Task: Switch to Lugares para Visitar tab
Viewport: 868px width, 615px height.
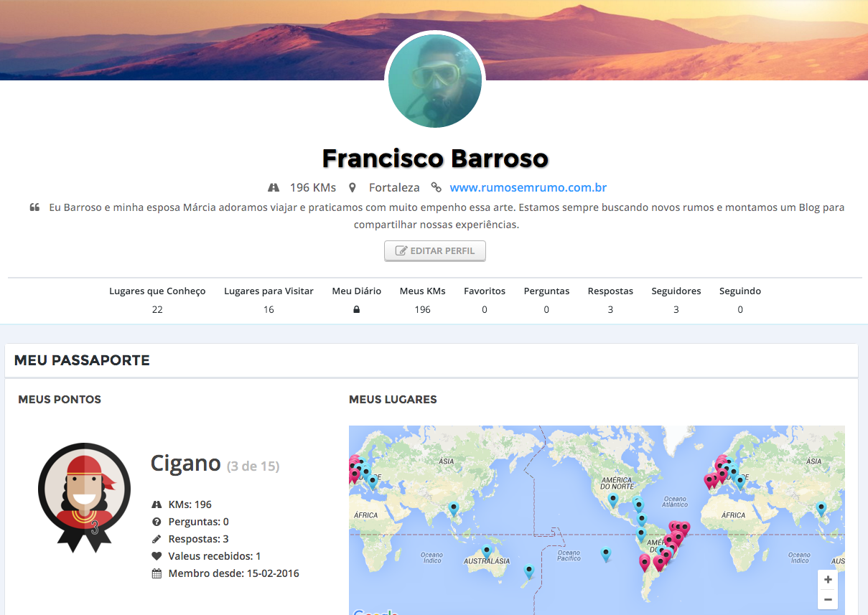Action: (x=269, y=291)
